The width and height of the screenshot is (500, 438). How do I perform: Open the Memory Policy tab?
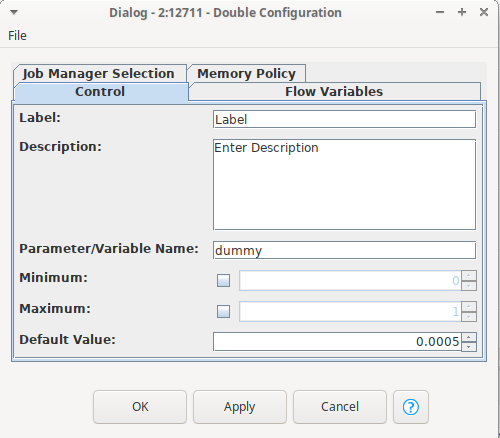pyautogui.click(x=246, y=73)
